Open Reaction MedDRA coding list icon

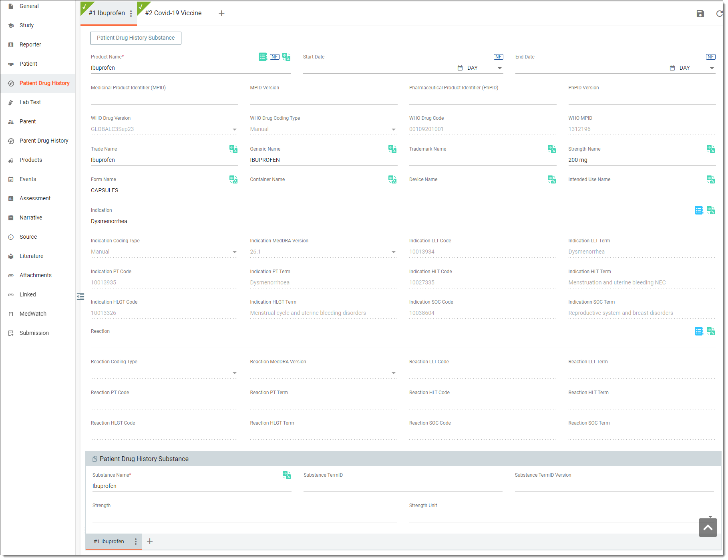699,331
